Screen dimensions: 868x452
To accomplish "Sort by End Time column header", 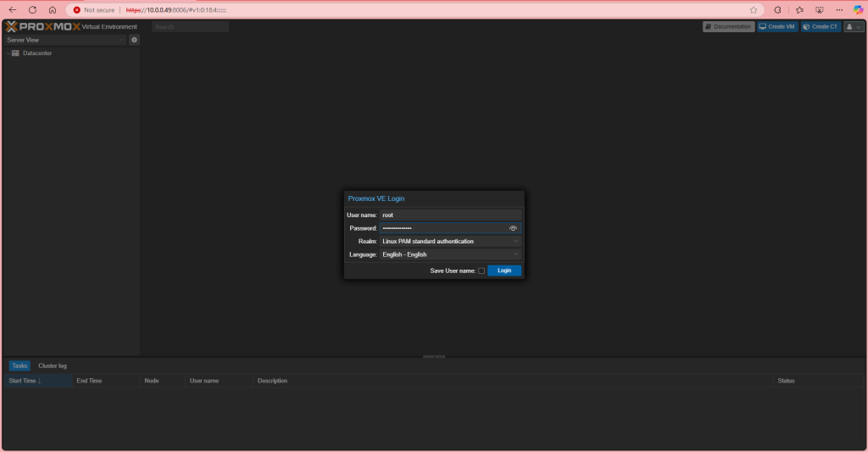I will pos(106,381).
